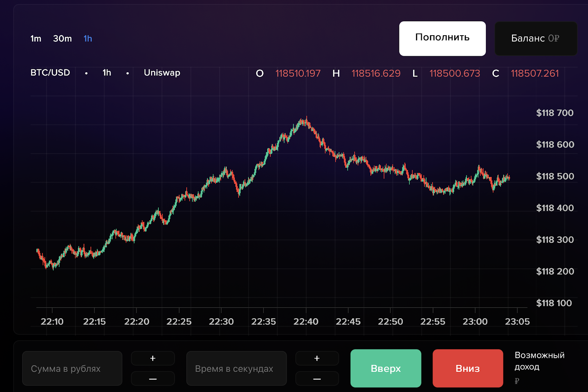Click the high price value 118516.629
Image resolution: width=588 pixels, height=392 pixels.
pyautogui.click(x=376, y=73)
